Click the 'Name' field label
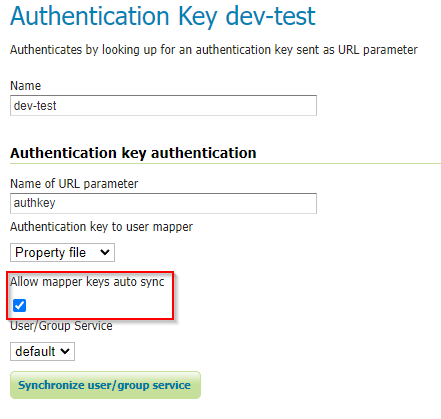The height and width of the screenshot is (419, 441). pos(26,86)
